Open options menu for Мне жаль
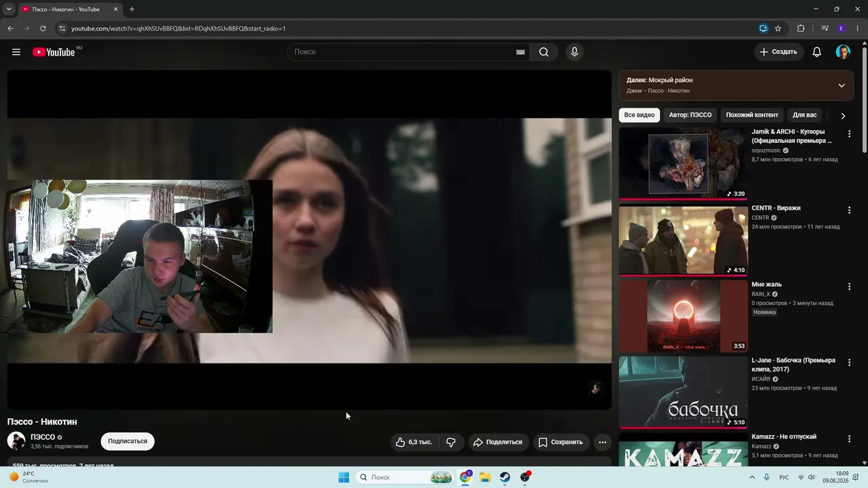 tap(849, 287)
